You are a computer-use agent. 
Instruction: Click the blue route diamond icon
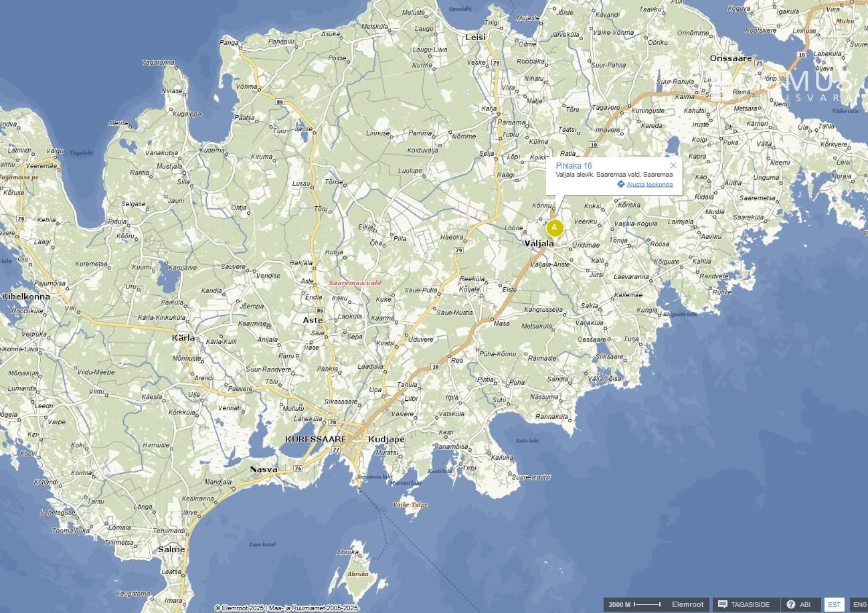point(621,184)
